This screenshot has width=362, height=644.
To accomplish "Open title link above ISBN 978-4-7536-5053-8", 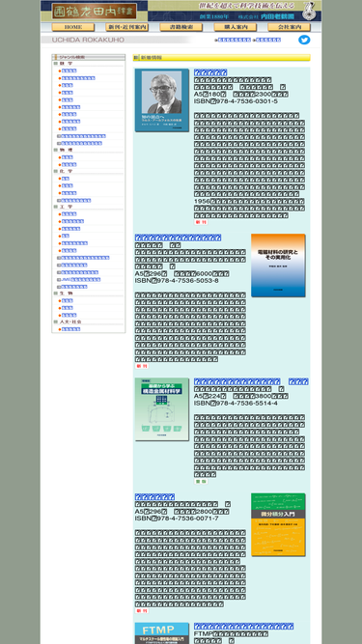I will [179, 238].
